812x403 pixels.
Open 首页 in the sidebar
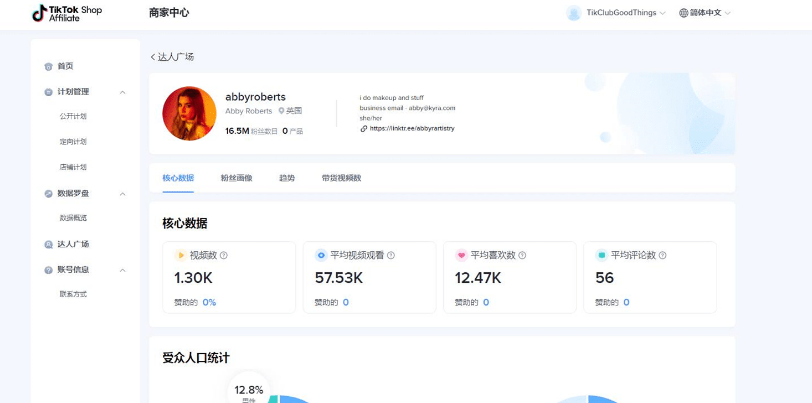coord(65,66)
